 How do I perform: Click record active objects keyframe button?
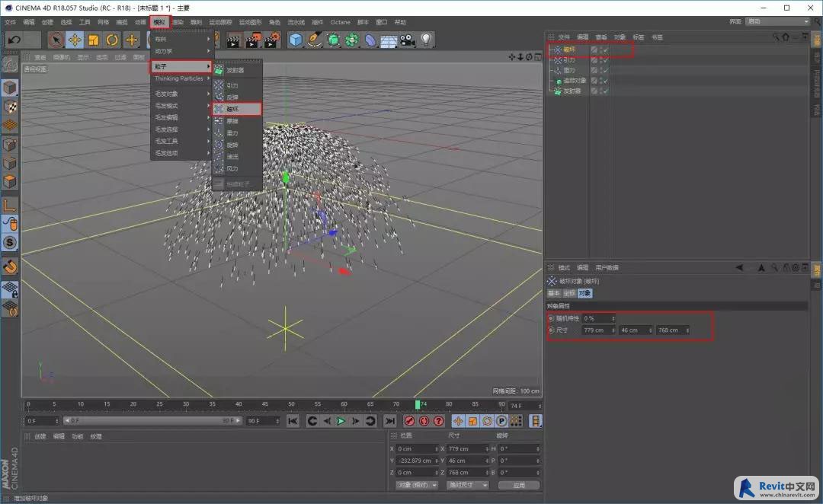click(409, 421)
